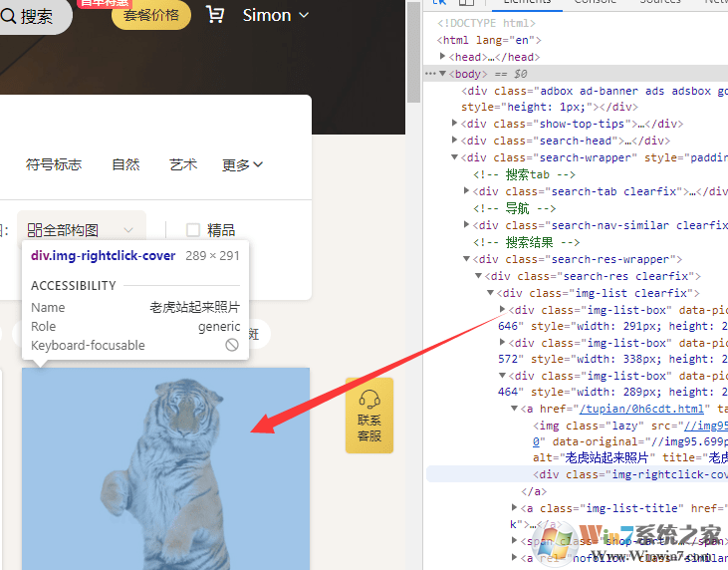The height and width of the screenshot is (570, 728).
Task: Select the 艺术 category tab
Action: (x=183, y=164)
